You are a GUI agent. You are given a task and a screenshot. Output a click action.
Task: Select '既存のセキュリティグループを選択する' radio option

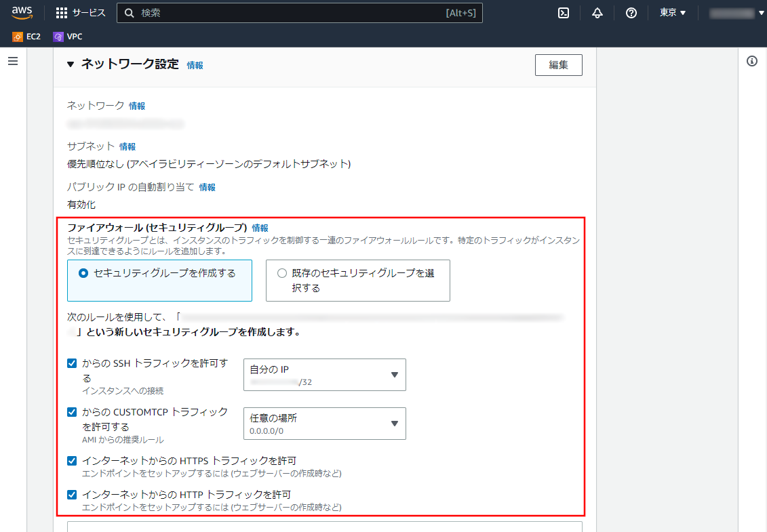point(282,273)
